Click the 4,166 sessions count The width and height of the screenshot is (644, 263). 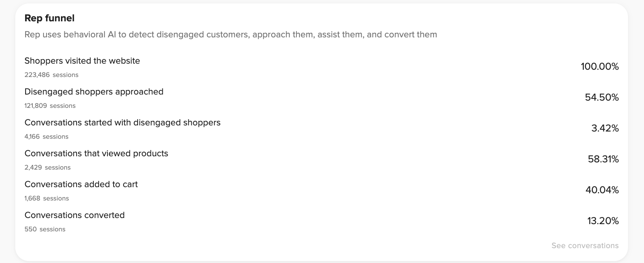click(x=46, y=137)
